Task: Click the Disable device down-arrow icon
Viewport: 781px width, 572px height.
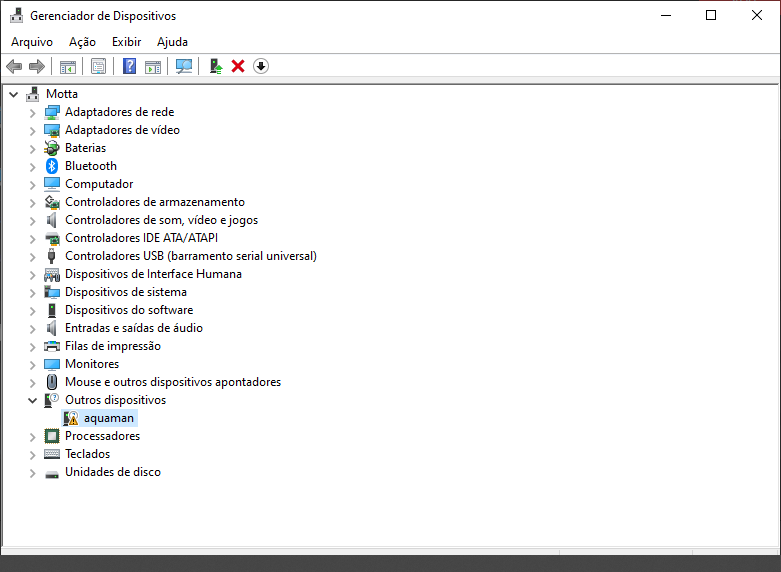Action: (261, 66)
